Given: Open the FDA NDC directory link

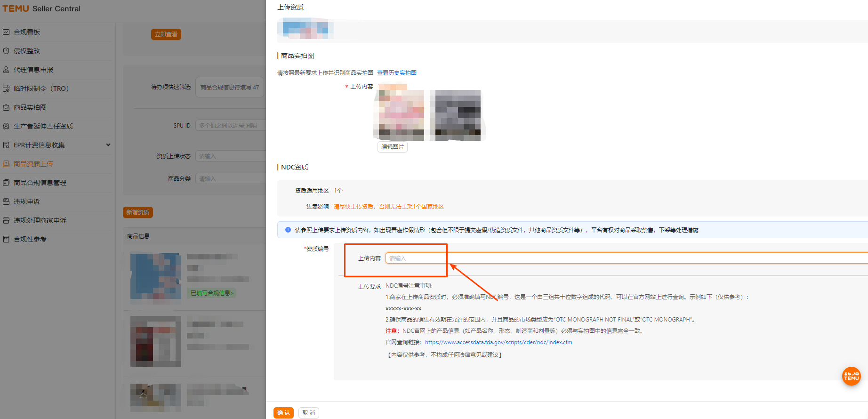Looking at the screenshot, I should point(498,342).
